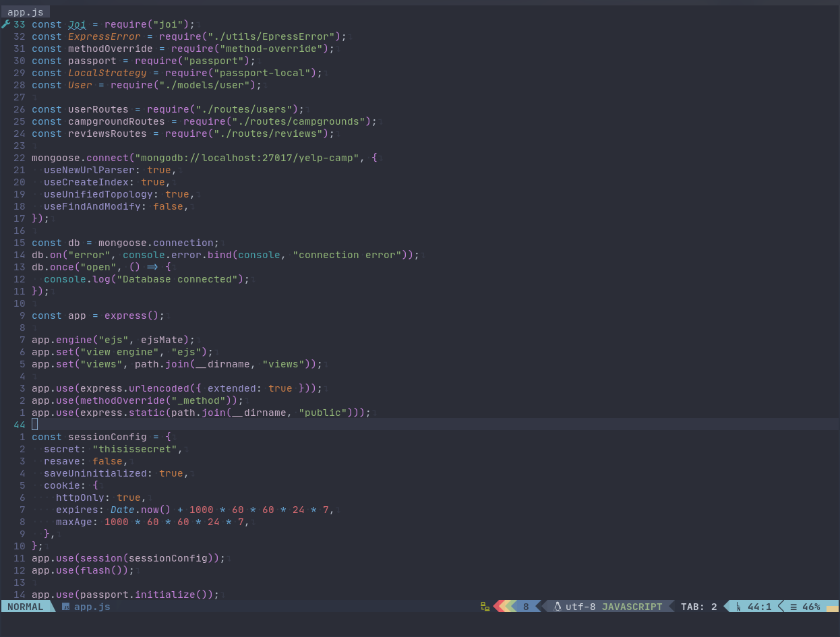Click the yellow window-layout icon in the statusline
Image resolution: width=840 pixels, height=637 pixels.
tap(483, 606)
